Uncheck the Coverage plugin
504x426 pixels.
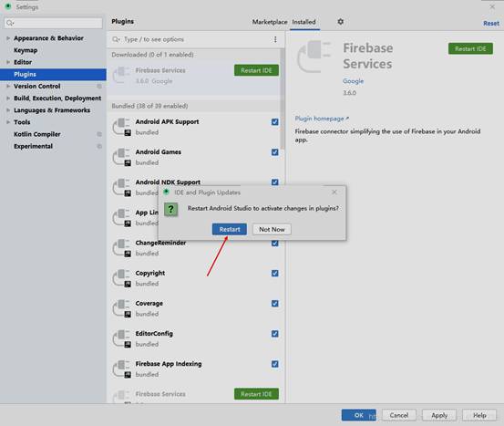click(x=275, y=304)
